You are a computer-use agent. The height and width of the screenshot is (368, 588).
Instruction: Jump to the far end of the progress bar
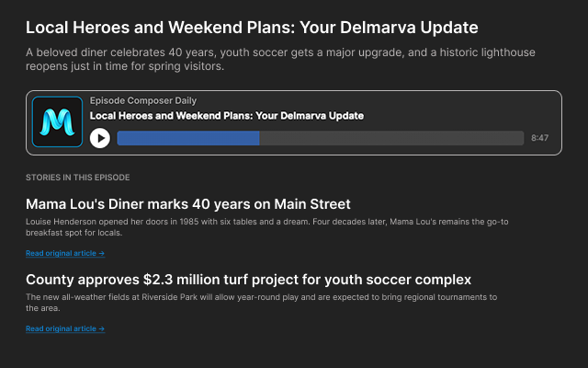[523, 138]
